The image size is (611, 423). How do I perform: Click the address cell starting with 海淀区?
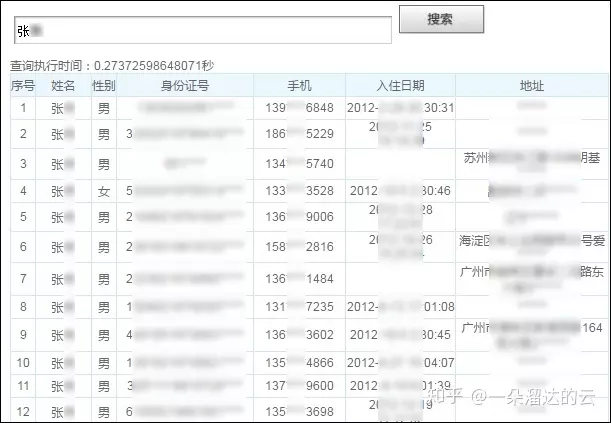[532, 247]
